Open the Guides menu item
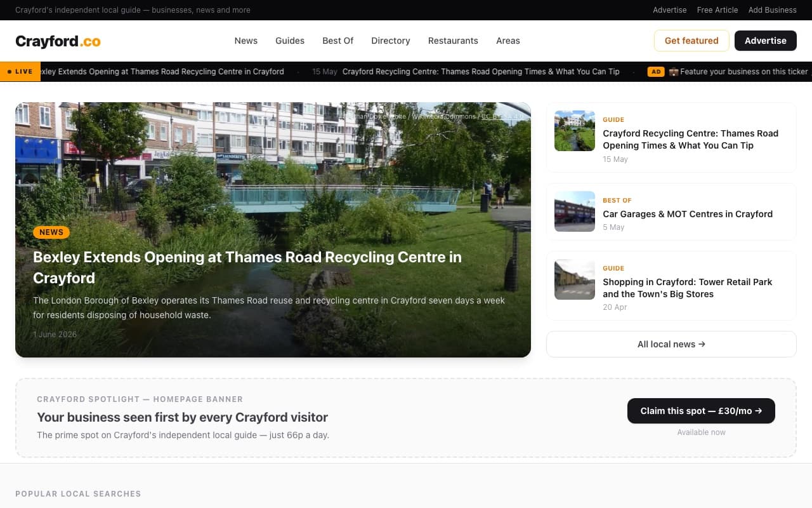Viewport: 812px width, 508px height. point(290,41)
